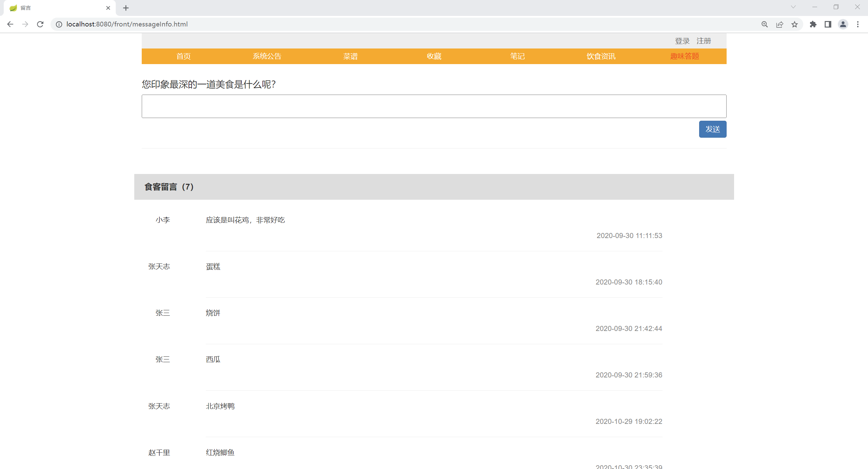Click the question 您印象最深的一道美食是什么呢？
868x469 pixels.
209,84
